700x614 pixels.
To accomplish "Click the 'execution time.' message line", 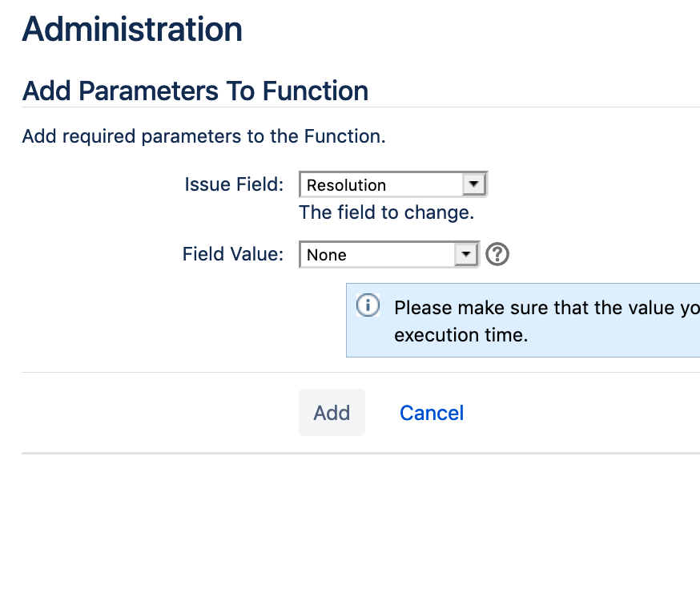I will (461, 334).
